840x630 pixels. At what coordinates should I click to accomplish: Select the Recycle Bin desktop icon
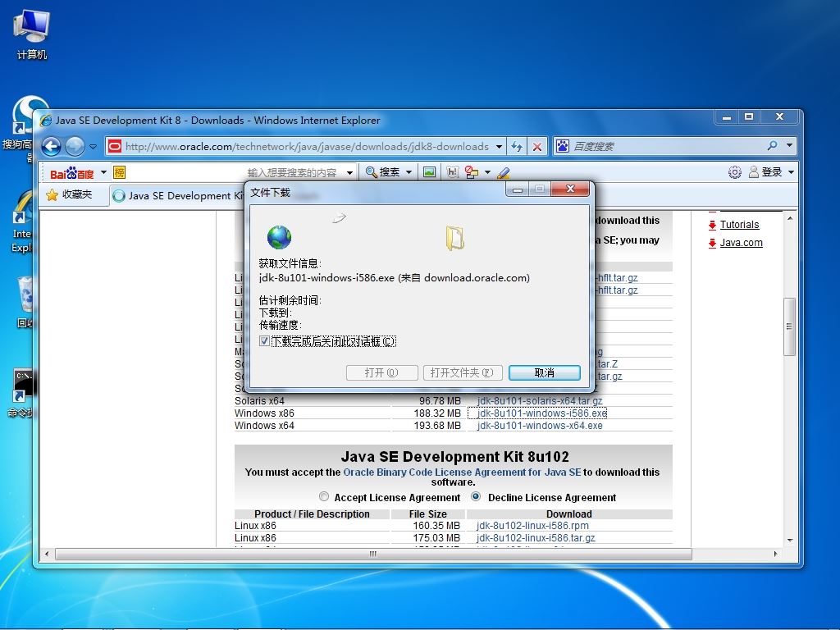point(25,301)
